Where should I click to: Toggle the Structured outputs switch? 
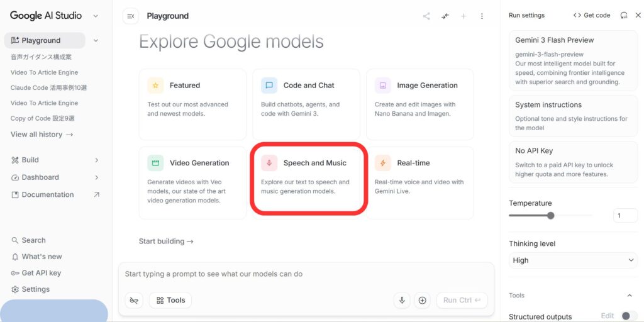(x=628, y=316)
